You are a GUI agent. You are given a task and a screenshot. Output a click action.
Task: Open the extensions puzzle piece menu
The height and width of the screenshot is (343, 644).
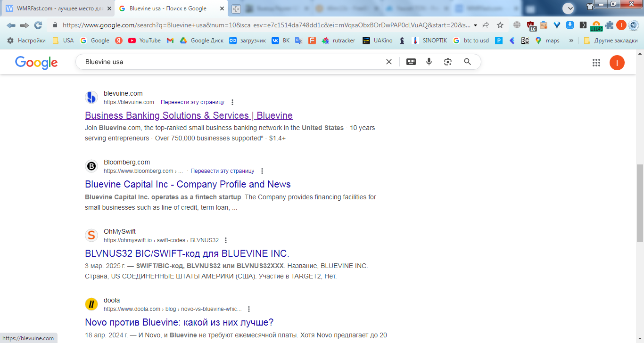610,25
